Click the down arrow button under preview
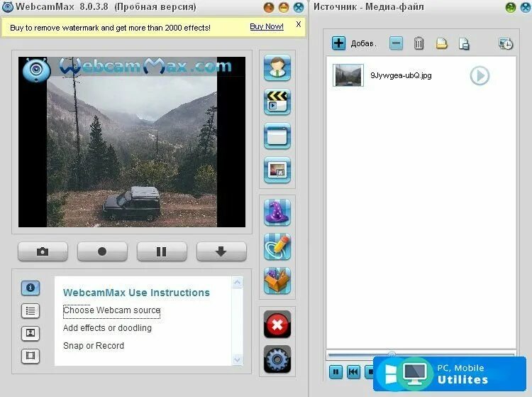 pyautogui.click(x=221, y=251)
